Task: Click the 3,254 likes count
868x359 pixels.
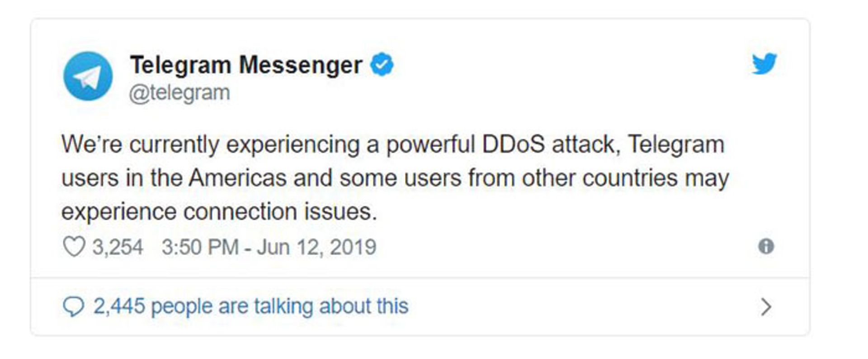Action: 118,247
